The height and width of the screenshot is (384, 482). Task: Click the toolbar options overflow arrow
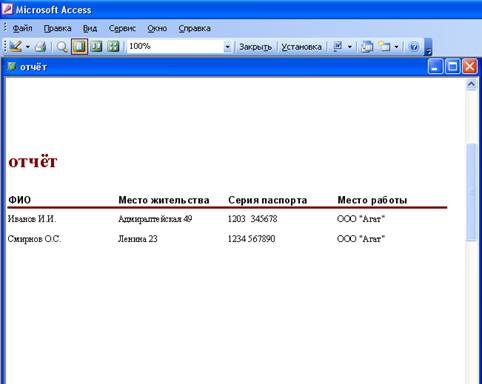click(428, 47)
